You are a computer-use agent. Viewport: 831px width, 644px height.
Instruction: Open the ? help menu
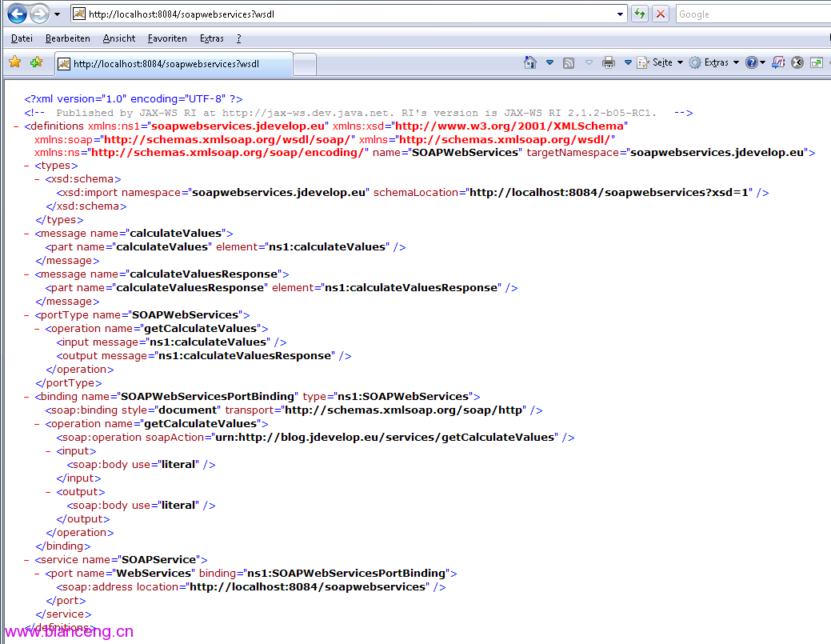pos(239,38)
